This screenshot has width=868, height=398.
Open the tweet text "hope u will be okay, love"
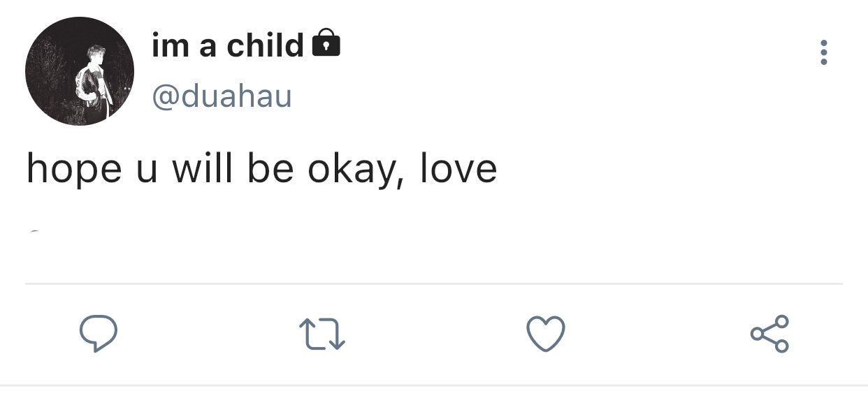261,169
